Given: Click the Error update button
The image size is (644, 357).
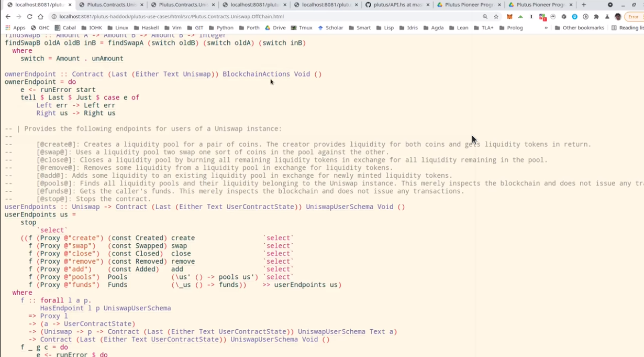Looking at the screenshot, I should tap(634, 17).
